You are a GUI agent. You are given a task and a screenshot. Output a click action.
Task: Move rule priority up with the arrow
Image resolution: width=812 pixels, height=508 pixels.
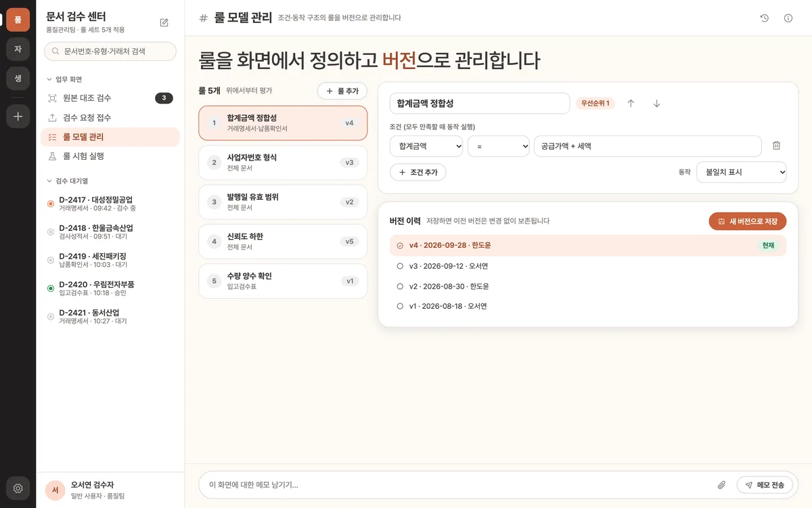pos(631,104)
